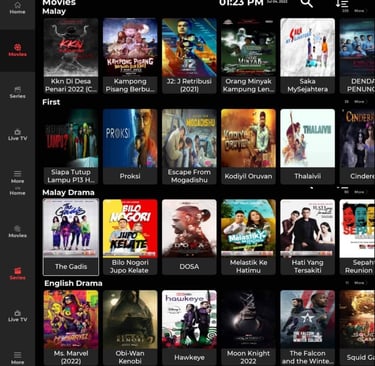The height and width of the screenshot is (366, 375).
Task: Open Saka MySejahtera movie card
Action: click(x=308, y=56)
